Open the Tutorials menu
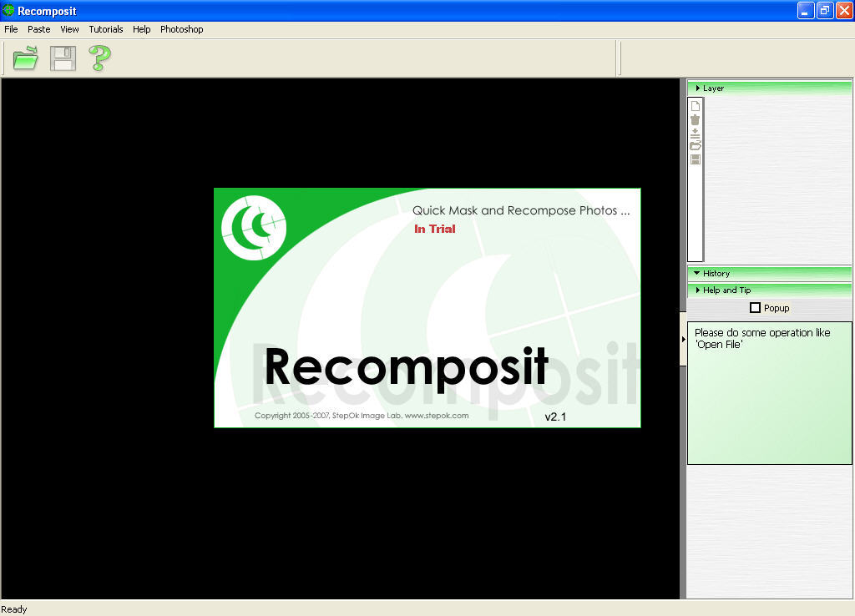This screenshot has height=616, width=855. (105, 29)
